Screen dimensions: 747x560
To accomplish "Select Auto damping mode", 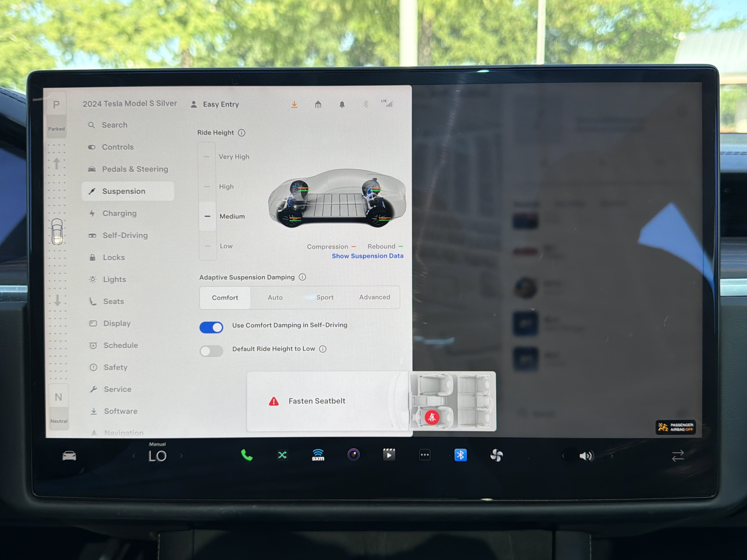I will (x=275, y=297).
